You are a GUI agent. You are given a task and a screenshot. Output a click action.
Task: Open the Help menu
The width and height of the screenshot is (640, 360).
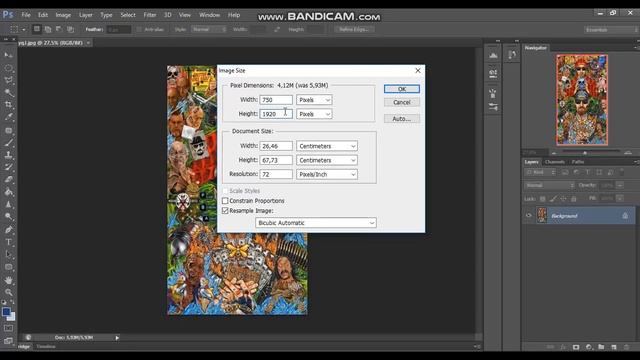click(234, 15)
